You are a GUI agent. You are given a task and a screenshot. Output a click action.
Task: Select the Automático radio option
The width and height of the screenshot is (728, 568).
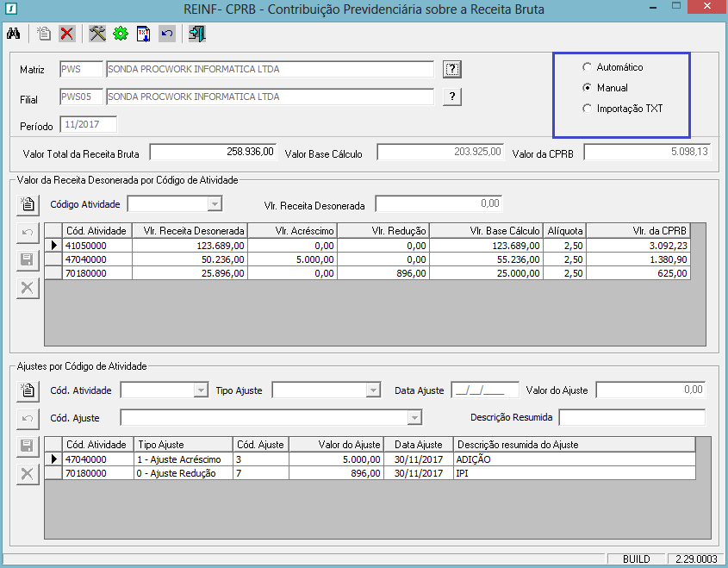(x=588, y=67)
